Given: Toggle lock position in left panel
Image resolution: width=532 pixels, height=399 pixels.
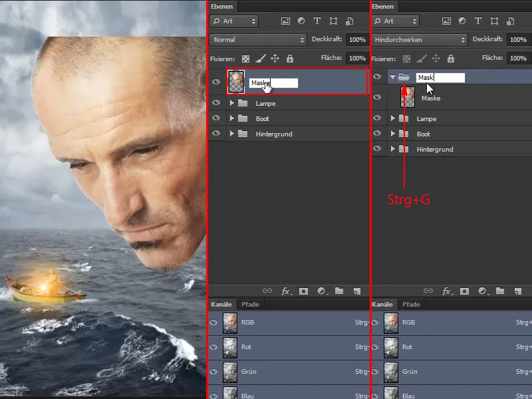Looking at the screenshot, I should (275, 59).
